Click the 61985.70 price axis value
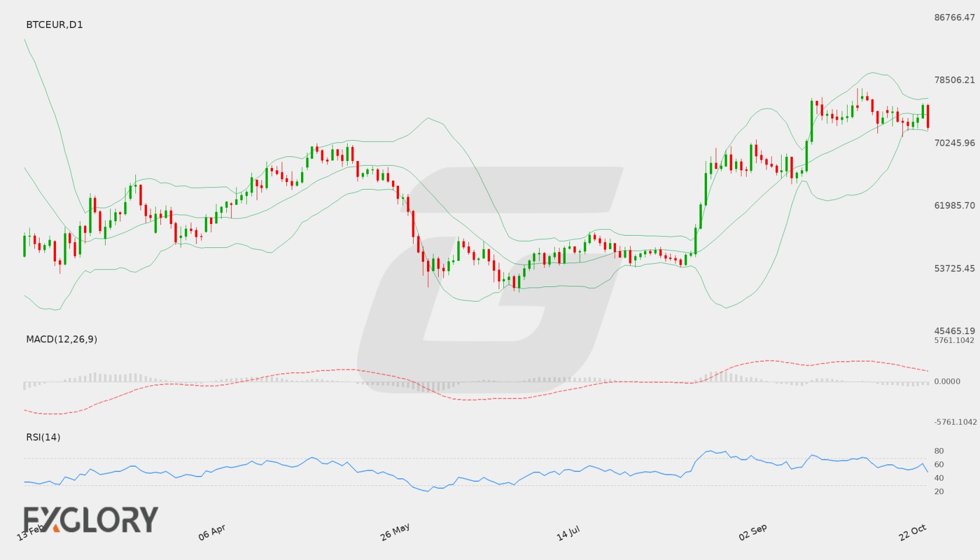 point(954,205)
